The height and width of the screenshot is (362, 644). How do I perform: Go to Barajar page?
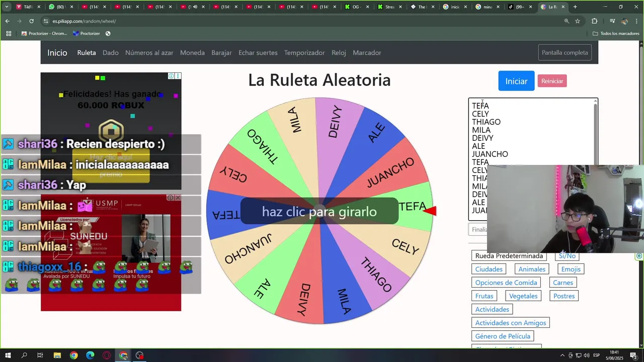pos(221,53)
